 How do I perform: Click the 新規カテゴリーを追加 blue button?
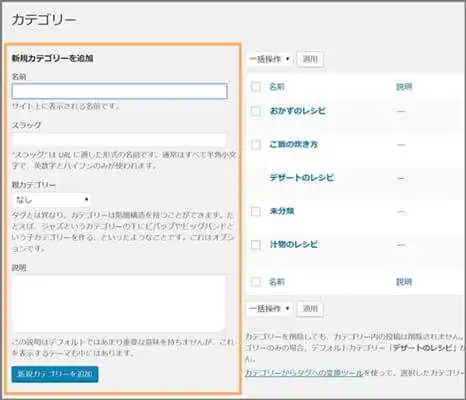(x=55, y=374)
